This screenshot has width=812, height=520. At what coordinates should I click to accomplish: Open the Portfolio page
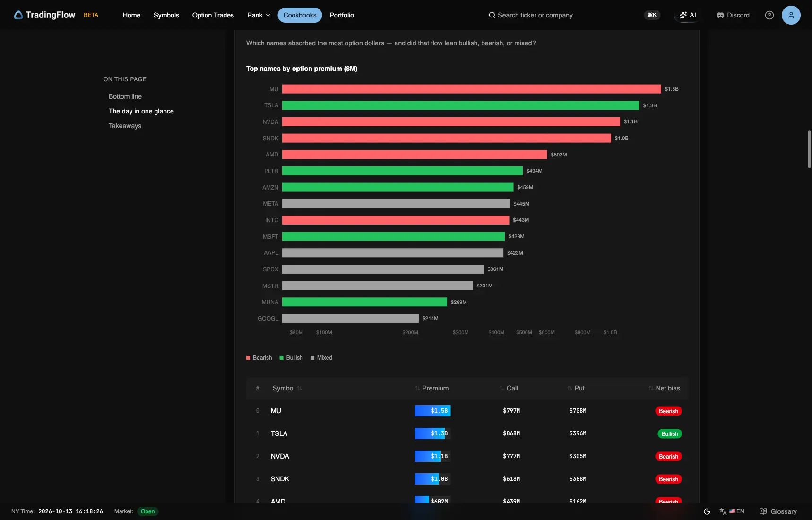(342, 15)
